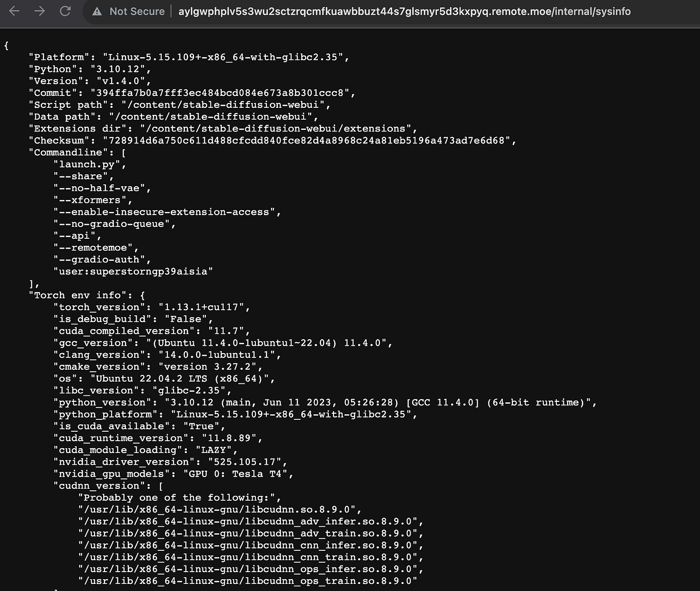Reload the sysinfo page
The height and width of the screenshot is (591, 700).
pos(65,11)
